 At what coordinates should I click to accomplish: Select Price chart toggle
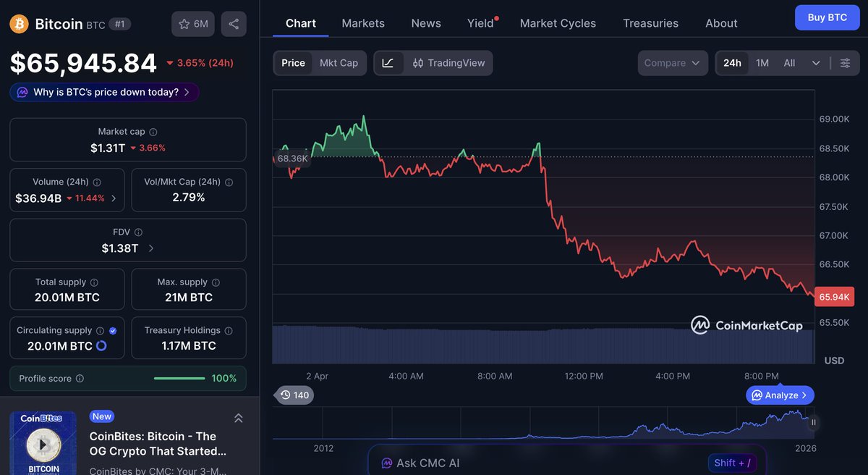click(293, 63)
